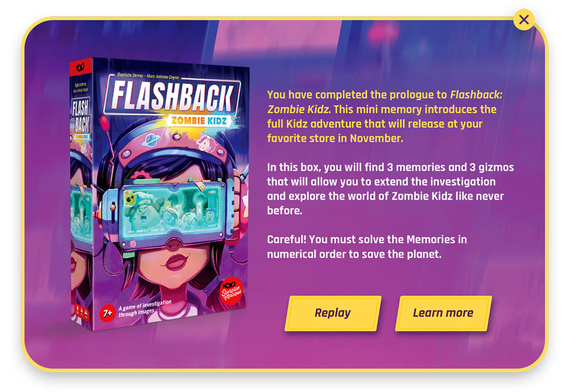
Task: Click the 'A game of investigation through images' tagline
Action: [145, 308]
